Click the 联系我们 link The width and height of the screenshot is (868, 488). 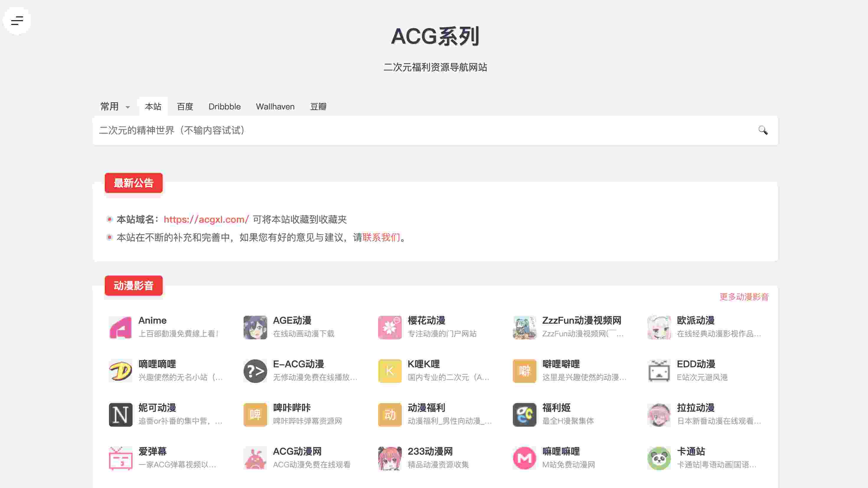click(381, 238)
